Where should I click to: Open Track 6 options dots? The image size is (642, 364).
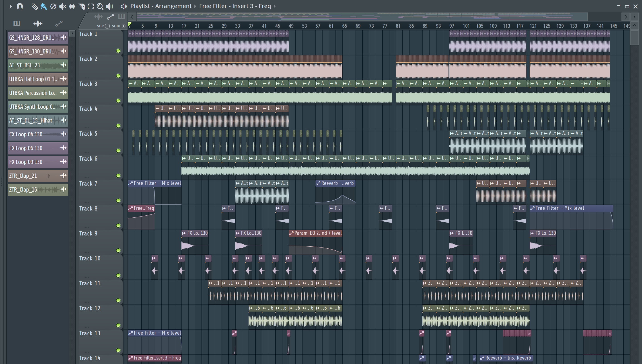pos(87,178)
